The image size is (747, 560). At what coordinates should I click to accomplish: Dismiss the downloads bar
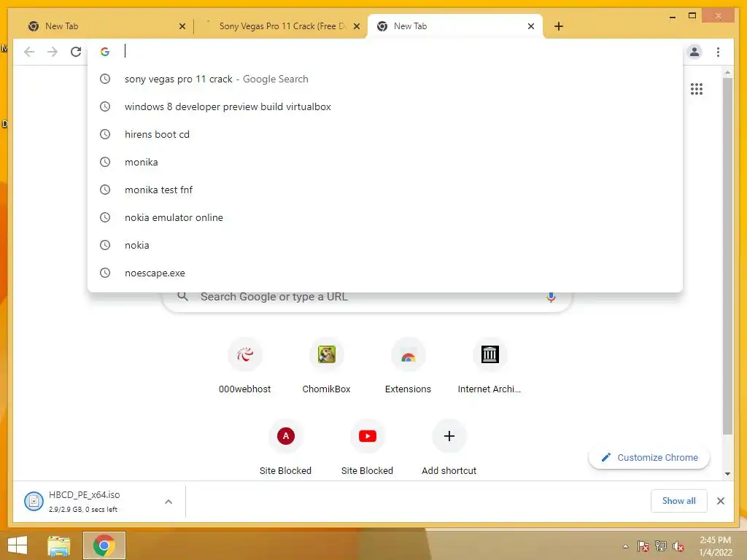[x=720, y=501]
